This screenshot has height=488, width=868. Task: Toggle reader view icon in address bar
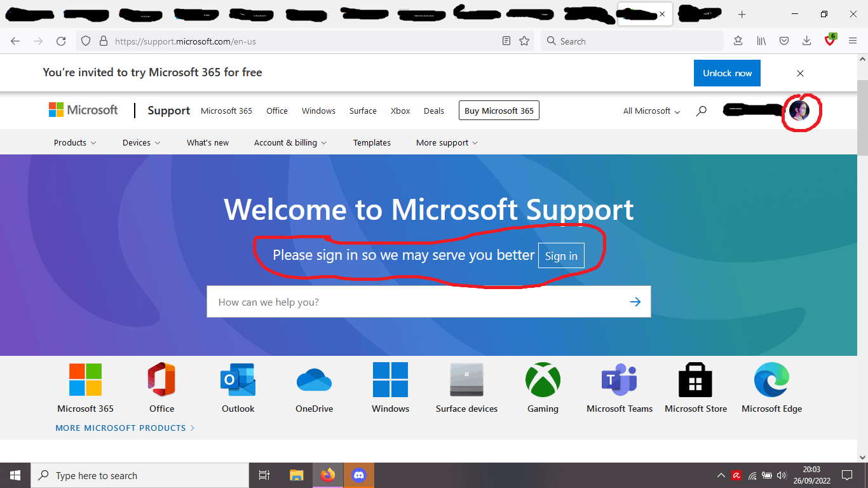[x=506, y=41]
